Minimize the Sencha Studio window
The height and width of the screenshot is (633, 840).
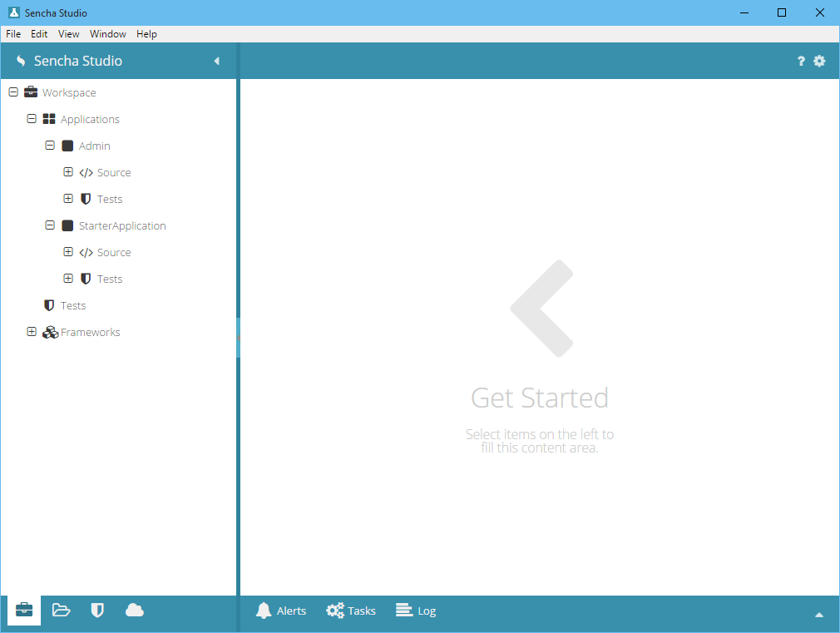744,12
